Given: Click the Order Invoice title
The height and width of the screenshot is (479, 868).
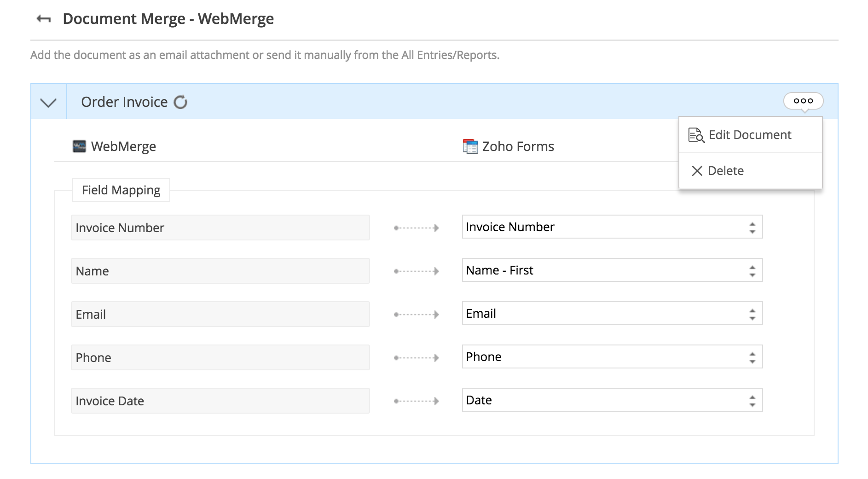Looking at the screenshot, I should (124, 102).
